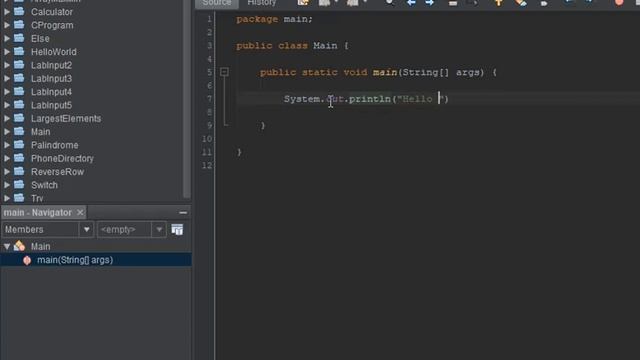Select the Else project label
The height and width of the screenshot is (360, 640).
(40, 39)
